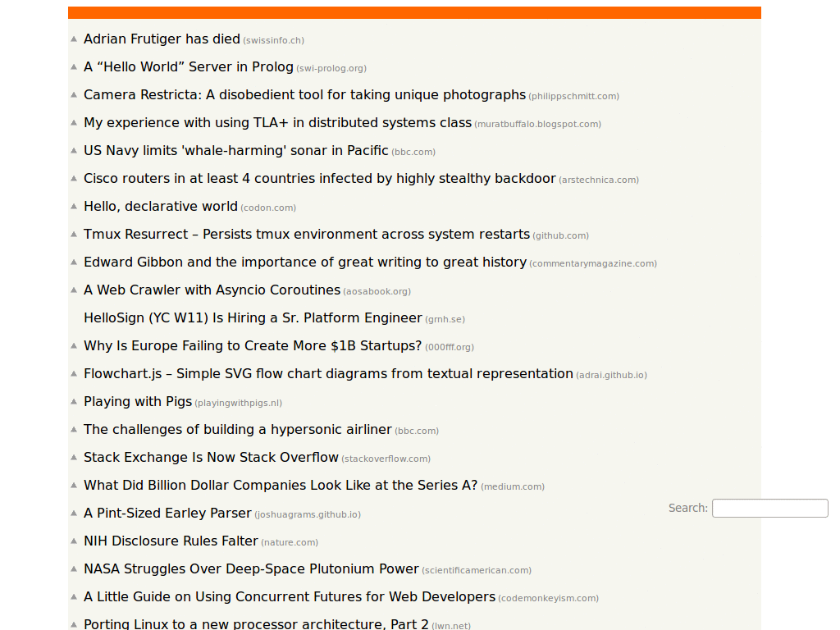
Task: Open Flowchart.js SVG flow chart link
Action: 328,373
